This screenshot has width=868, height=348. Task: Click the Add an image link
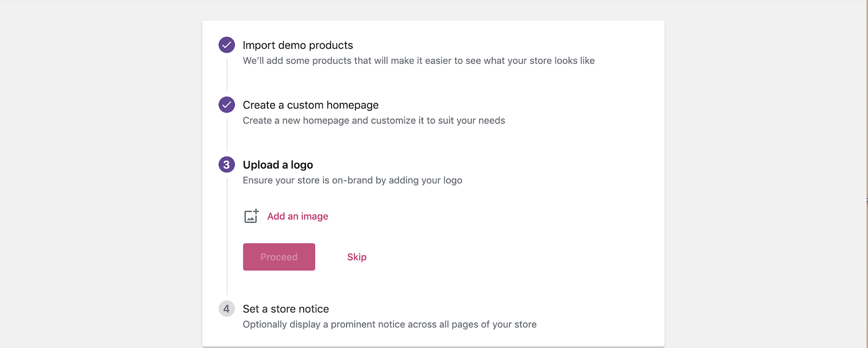(298, 216)
